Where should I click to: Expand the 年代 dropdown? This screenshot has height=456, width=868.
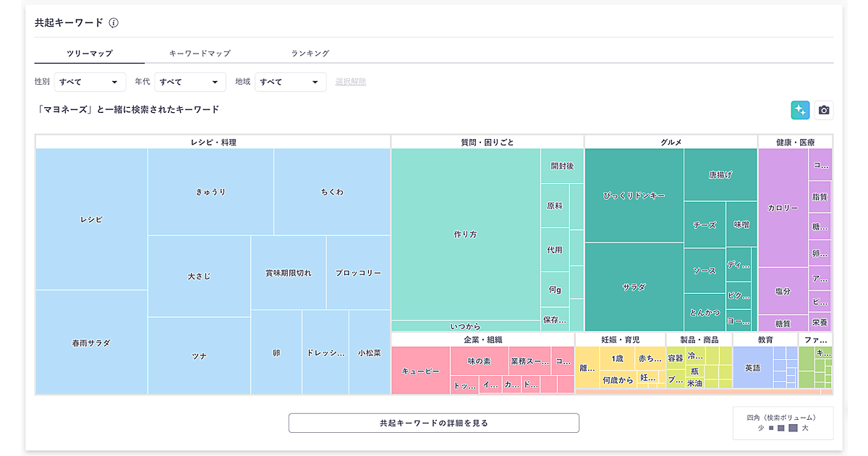(x=190, y=82)
